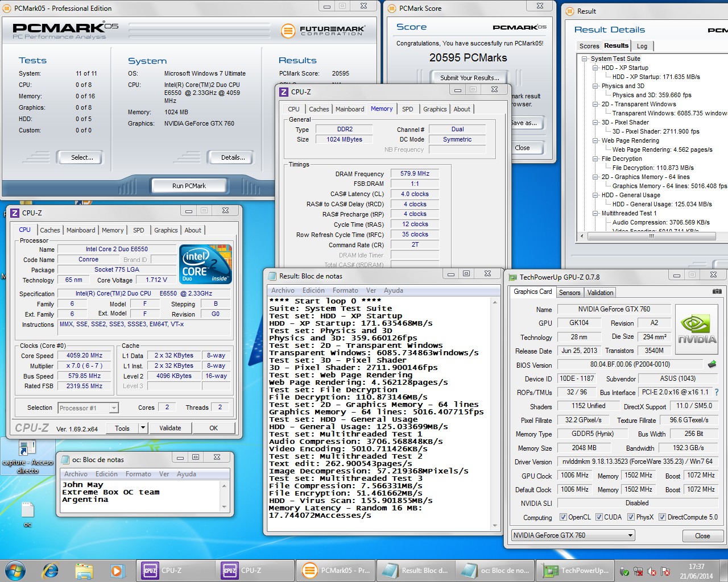Viewport: 728px width, 582px height.
Task: Launch Internet Explorer from the taskbar
Action: pyautogui.click(x=51, y=571)
